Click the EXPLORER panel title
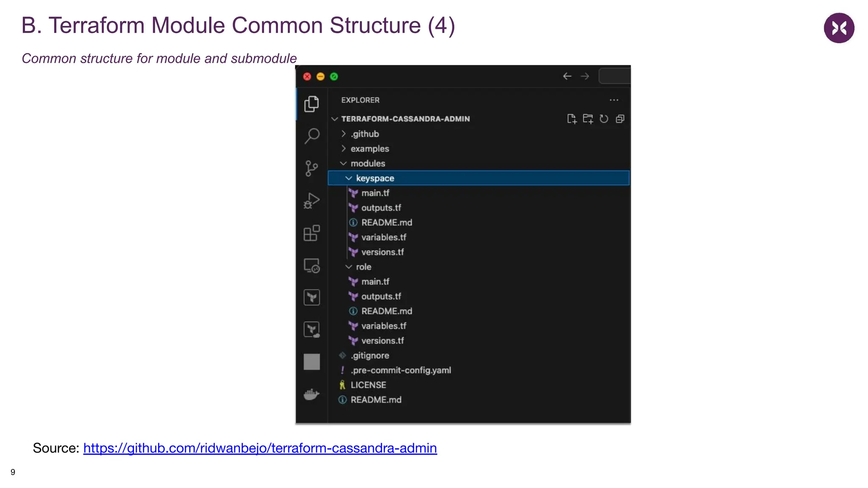Screen dimensions: 868x488 coord(360,100)
